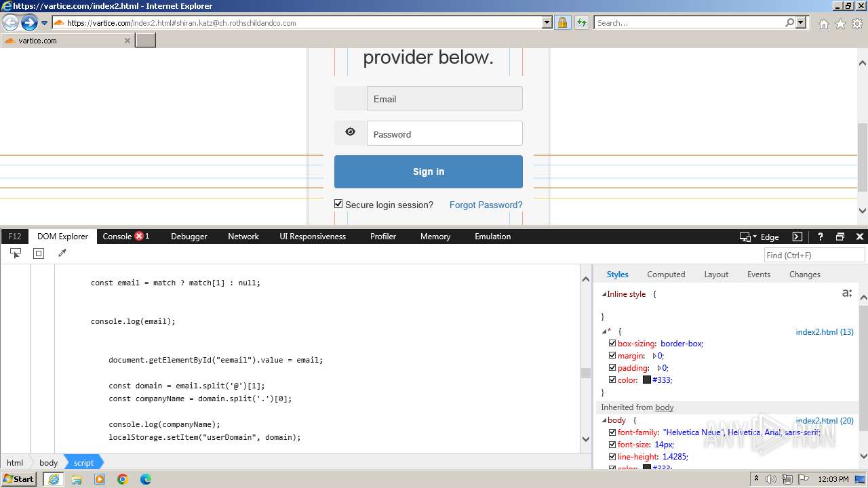Screen dimensions: 868x488
Task: Switch to the DOM Explorer tab
Action: (62, 237)
